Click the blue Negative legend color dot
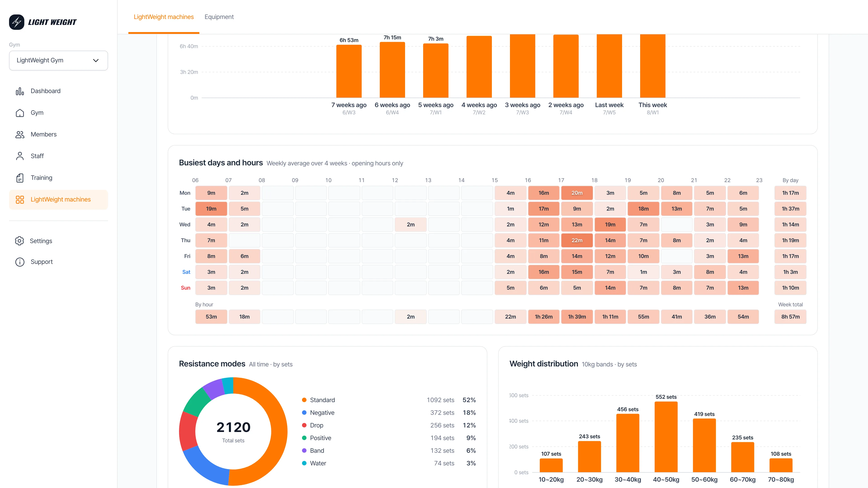 click(x=304, y=413)
